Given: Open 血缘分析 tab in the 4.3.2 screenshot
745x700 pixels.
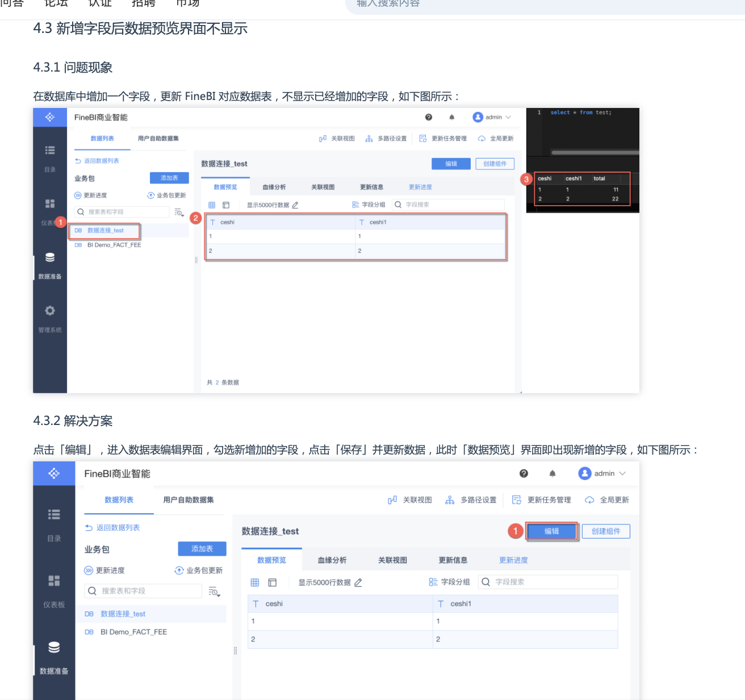Looking at the screenshot, I should [x=332, y=560].
